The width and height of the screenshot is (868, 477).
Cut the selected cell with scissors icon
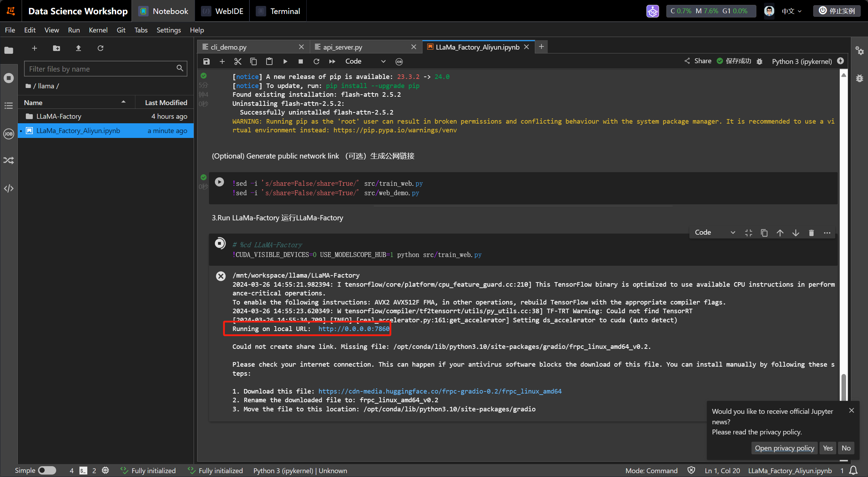point(238,61)
